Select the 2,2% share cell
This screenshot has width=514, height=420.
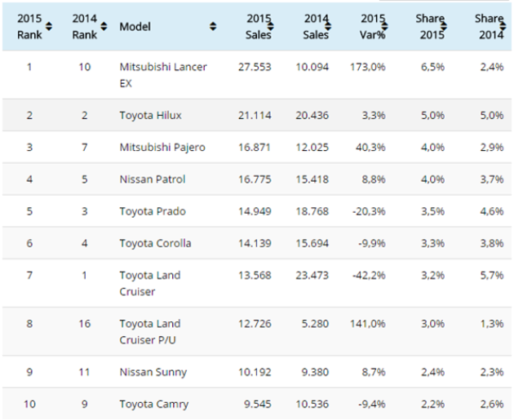point(432,405)
